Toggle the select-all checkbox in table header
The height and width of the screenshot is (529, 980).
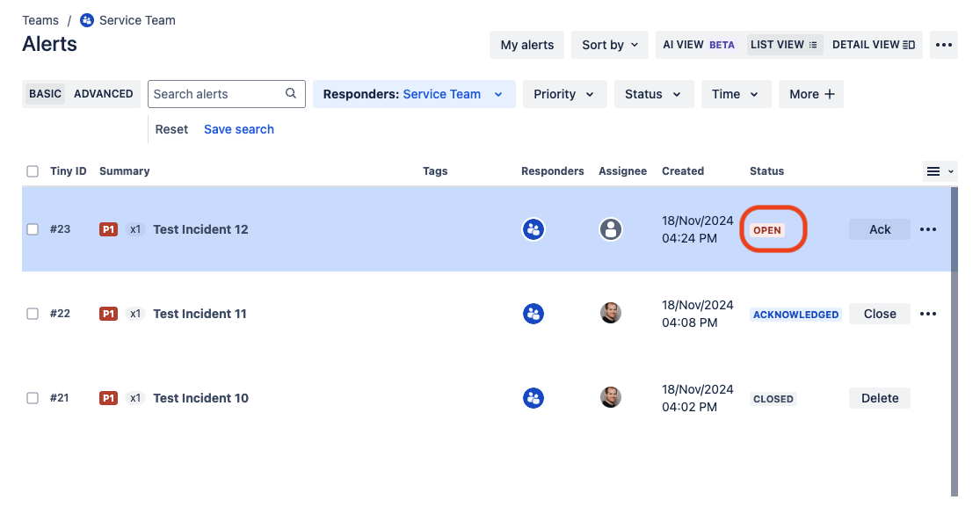(33, 171)
